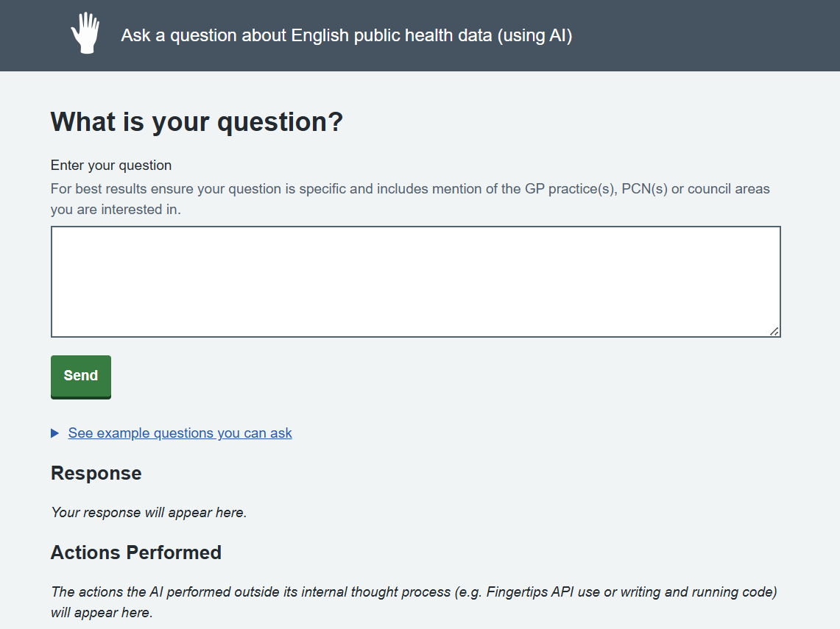Viewport: 840px width, 629px height.
Task: Click the green Send button
Action: coord(81,377)
